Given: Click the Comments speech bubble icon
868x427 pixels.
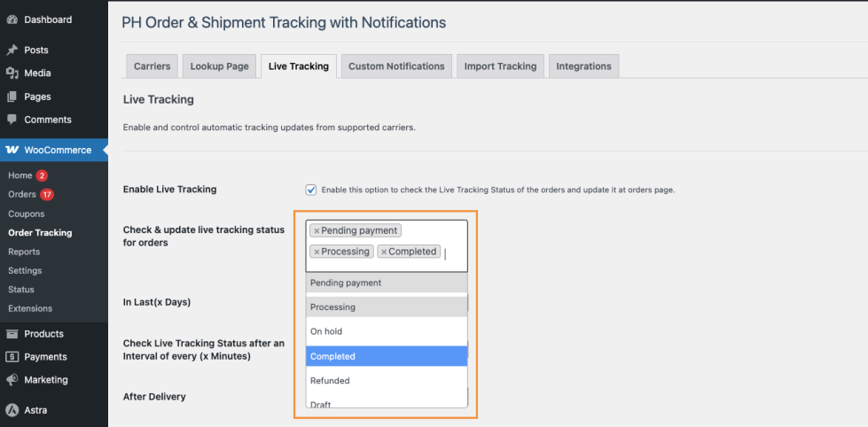Looking at the screenshot, I should tap(12, 120).
